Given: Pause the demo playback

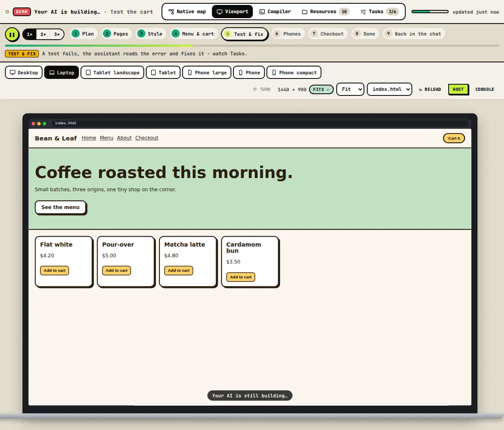Looking at the screenshot, I should (x=12, y=35).
